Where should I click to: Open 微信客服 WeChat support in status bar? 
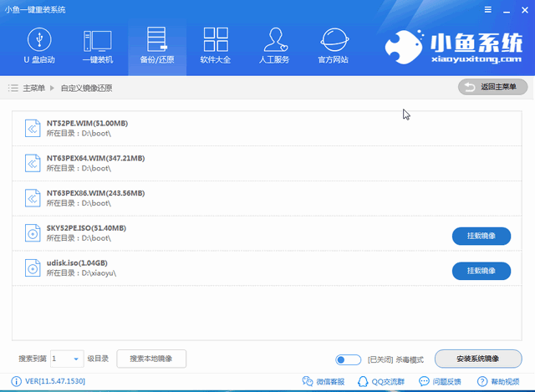coord(324,382)
